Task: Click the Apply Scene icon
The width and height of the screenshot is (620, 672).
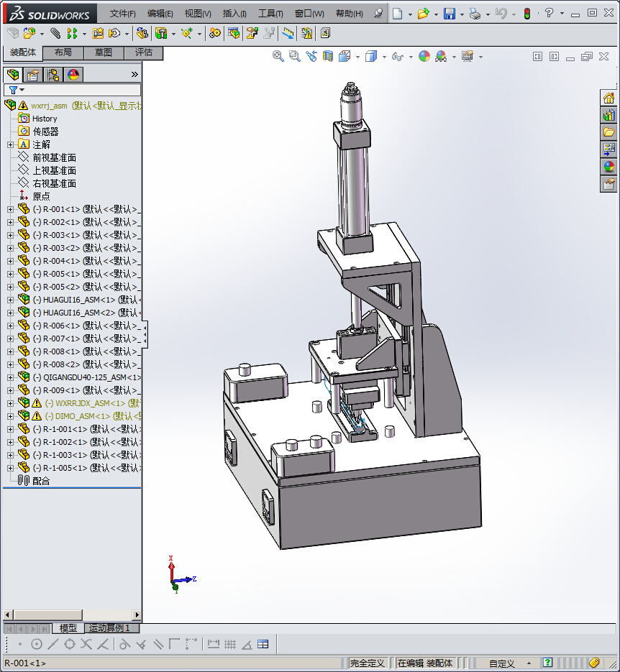Action: pos(441,56)
